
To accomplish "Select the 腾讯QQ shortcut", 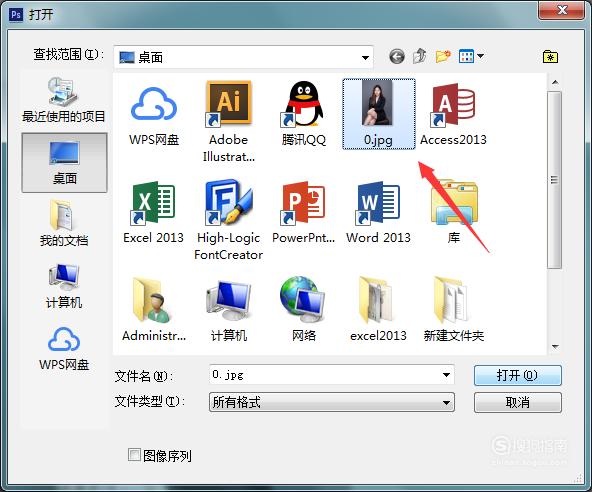I will pos(304,114).
